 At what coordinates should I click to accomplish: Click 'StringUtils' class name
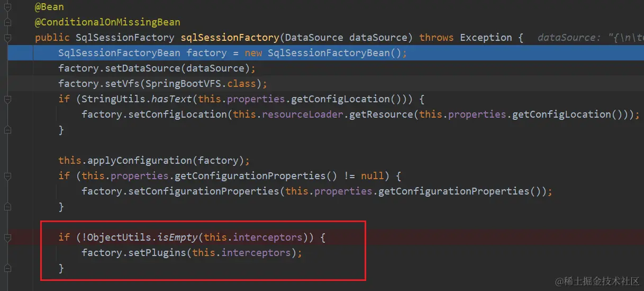[114, 99]
